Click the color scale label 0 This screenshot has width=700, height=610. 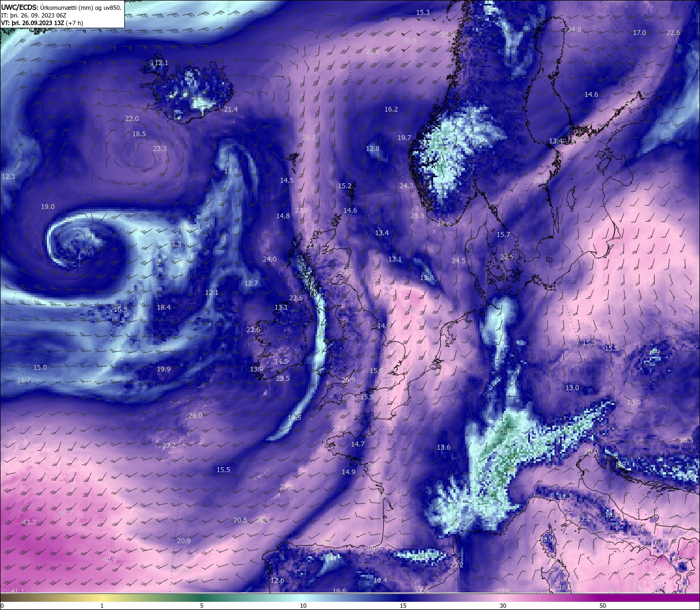2,606
